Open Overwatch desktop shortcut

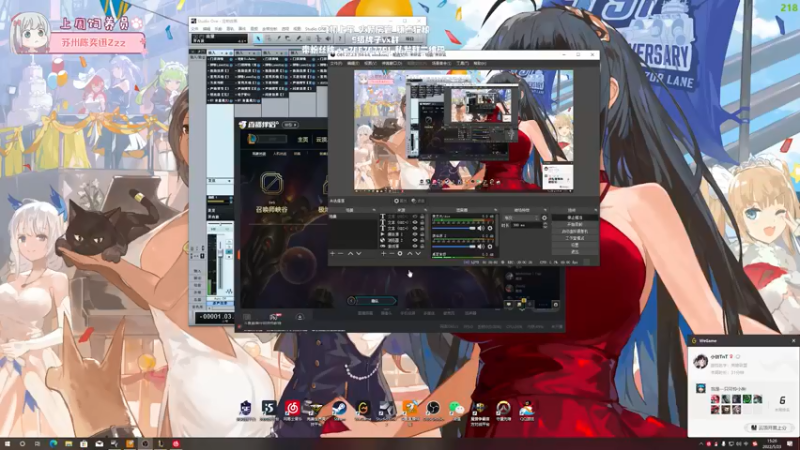pyautogui.click(x=503, y=408)
